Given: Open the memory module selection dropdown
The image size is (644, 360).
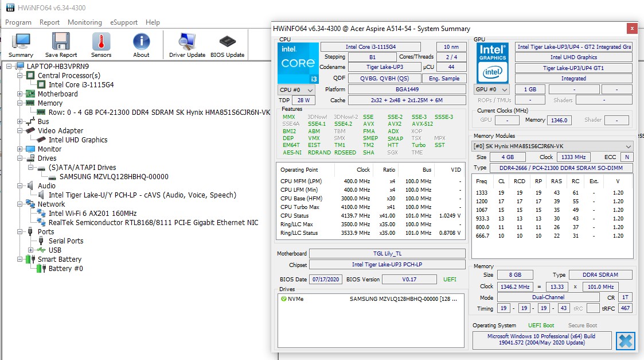Looking at the screenshot, I should click(x=552, y=146).
